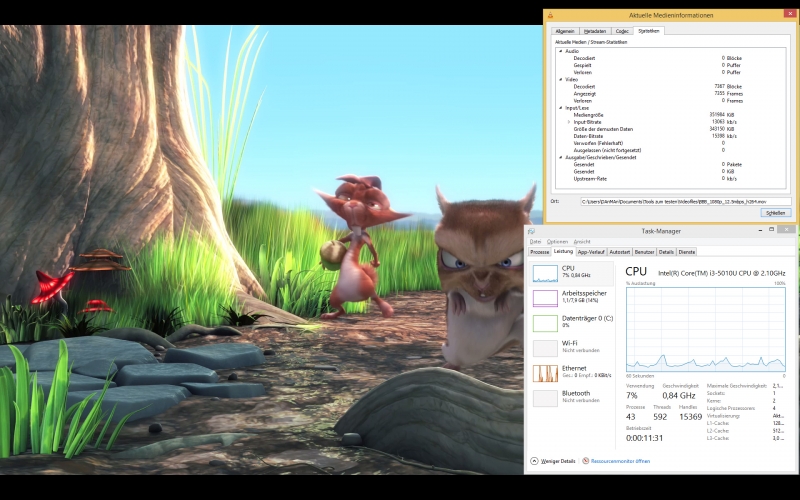Screen dimensions: 800x500
Task: Switch to the Prozesse tab
Action: click(x=539, y=252)
